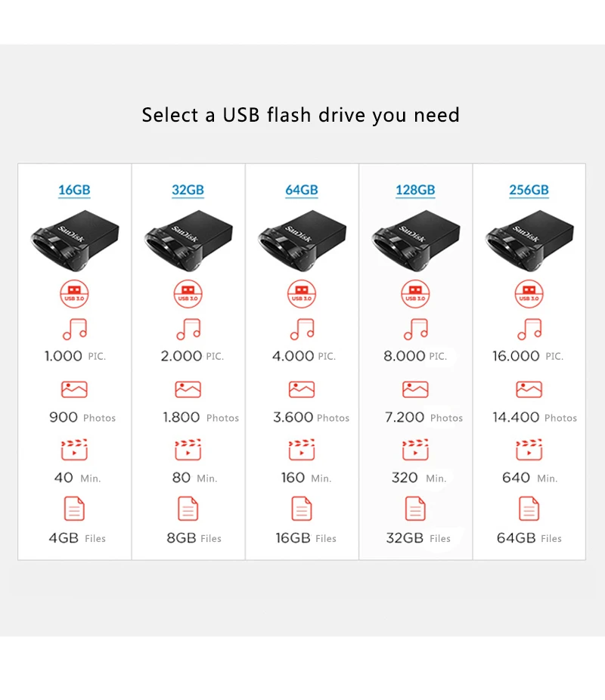The height and width of the screenshot is (700, 605).
Task: Click the USB 3.0 badge under 16GB
Action: pyautogui.click(x=75, y=294)
